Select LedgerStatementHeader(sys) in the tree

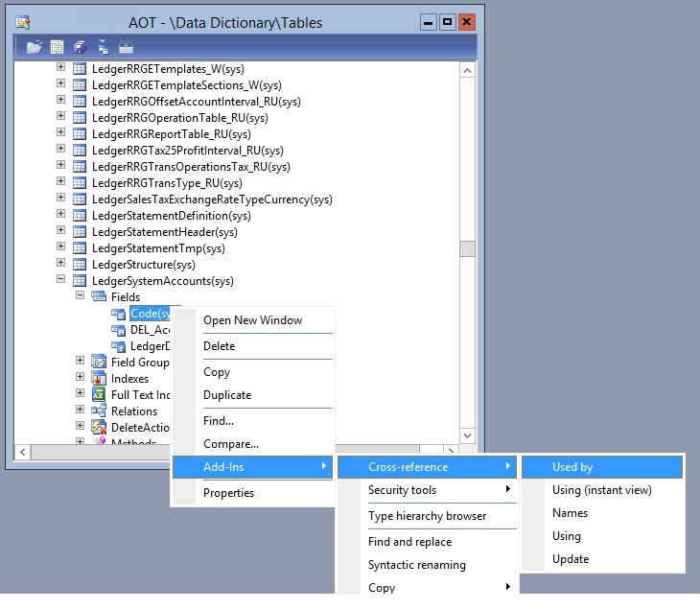pos(164,232)
